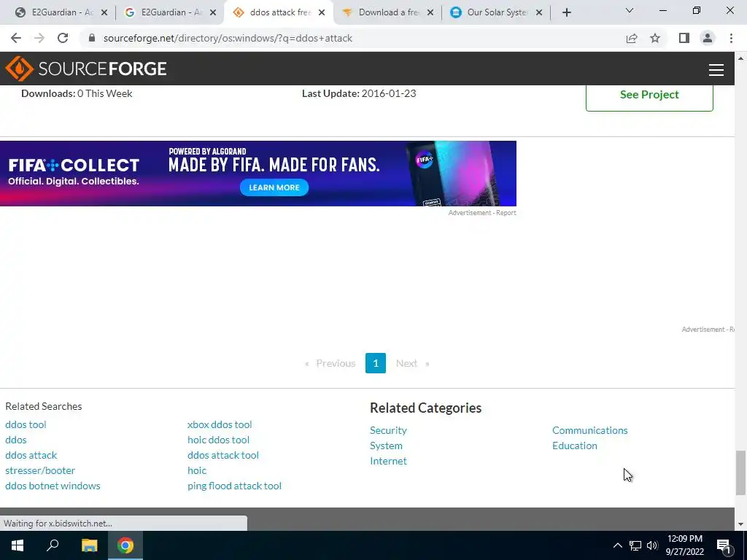The image size is (747, 560).
Task: Go to the Previous results page
Action: click(330, 363)
